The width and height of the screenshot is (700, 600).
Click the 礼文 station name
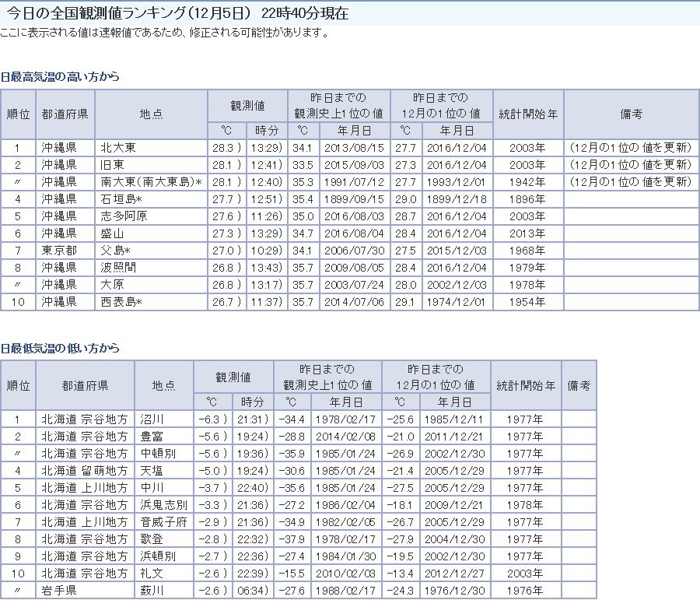click(152, 574)
